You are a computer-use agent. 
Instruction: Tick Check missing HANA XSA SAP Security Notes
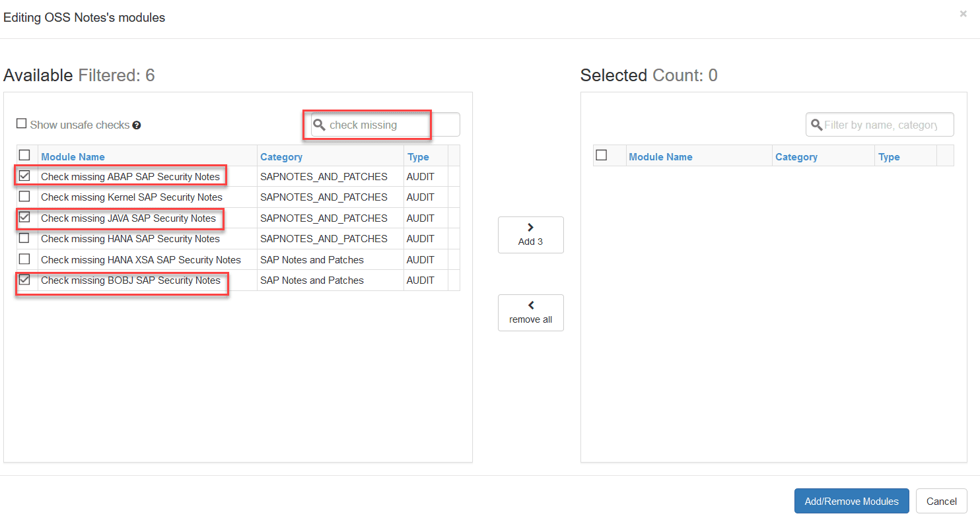(x=24, y=259)
